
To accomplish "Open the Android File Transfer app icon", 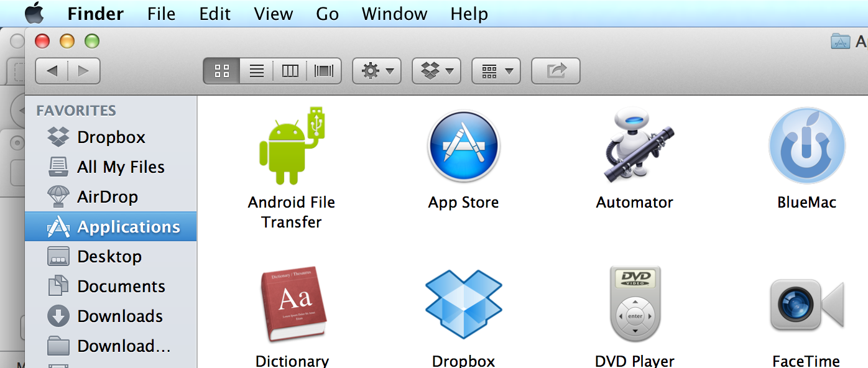I will [x=293, y=146].
